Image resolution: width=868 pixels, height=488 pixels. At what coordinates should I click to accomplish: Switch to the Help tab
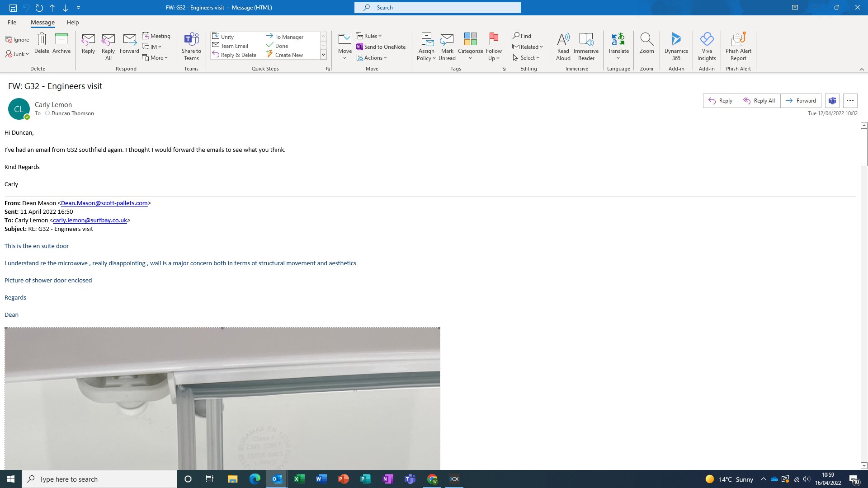72,22
